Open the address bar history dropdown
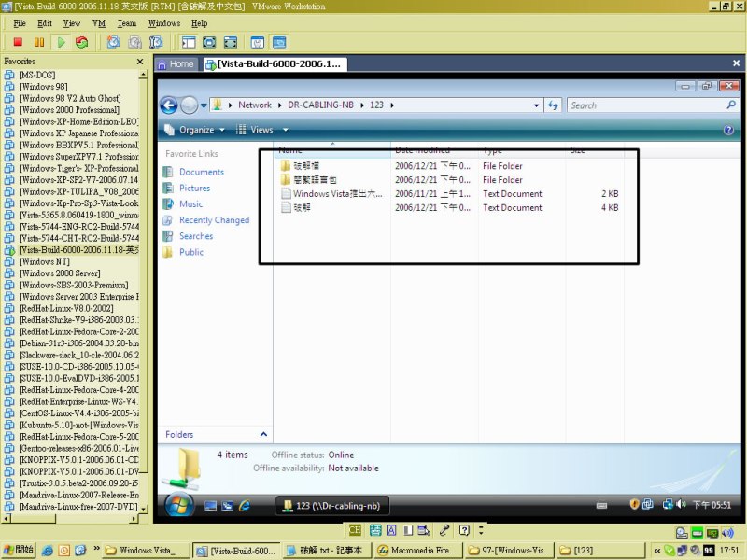This screenshot has height=560, width=747. pyautogui.click(x=536, y=105)
